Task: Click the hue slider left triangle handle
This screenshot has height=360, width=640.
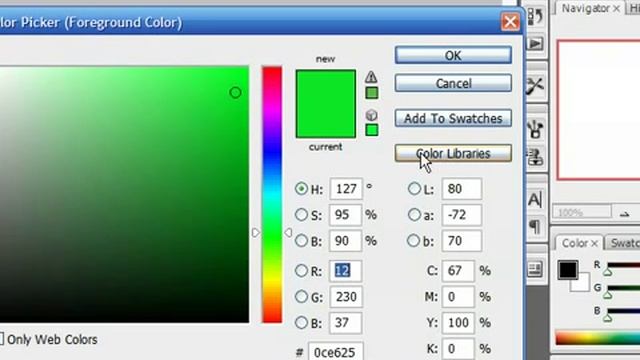Action: (256, 233)
